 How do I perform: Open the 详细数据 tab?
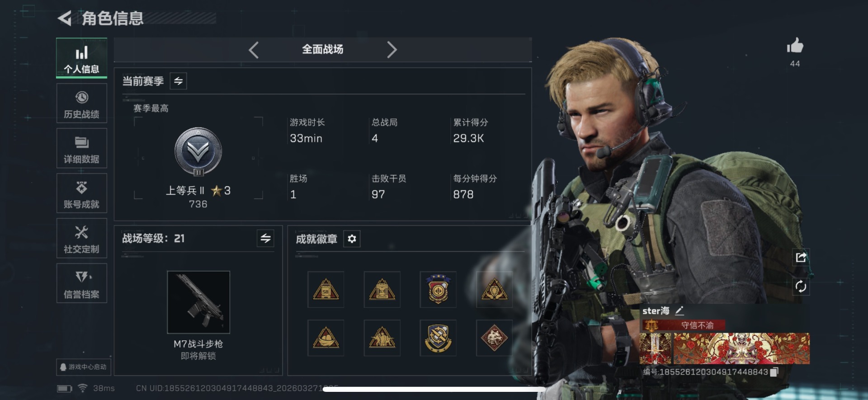point(82,148)
